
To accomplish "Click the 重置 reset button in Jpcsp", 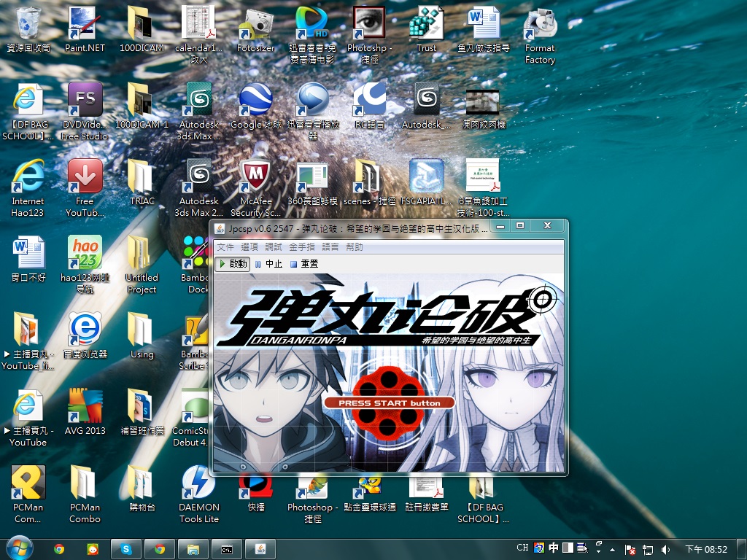I will tap(304, 263).
